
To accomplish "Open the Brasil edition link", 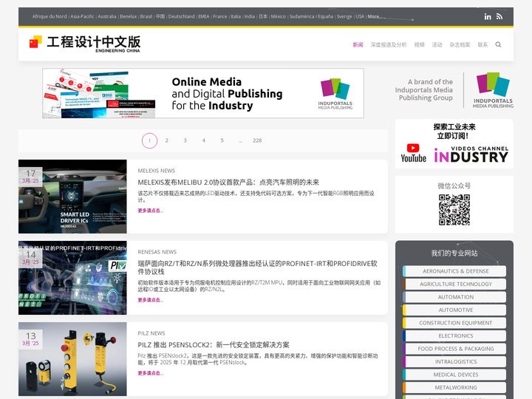I will [x=146, y=16].
